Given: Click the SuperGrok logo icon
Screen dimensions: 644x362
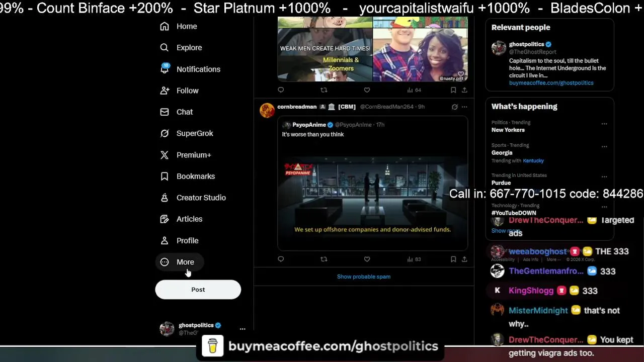Looking at the screenshot, I should tap(165, 133).
